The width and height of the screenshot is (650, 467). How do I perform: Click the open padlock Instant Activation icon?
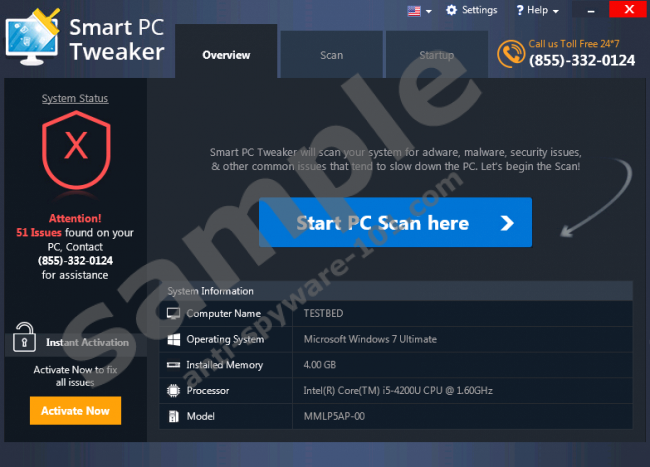(x=25, y=341)
